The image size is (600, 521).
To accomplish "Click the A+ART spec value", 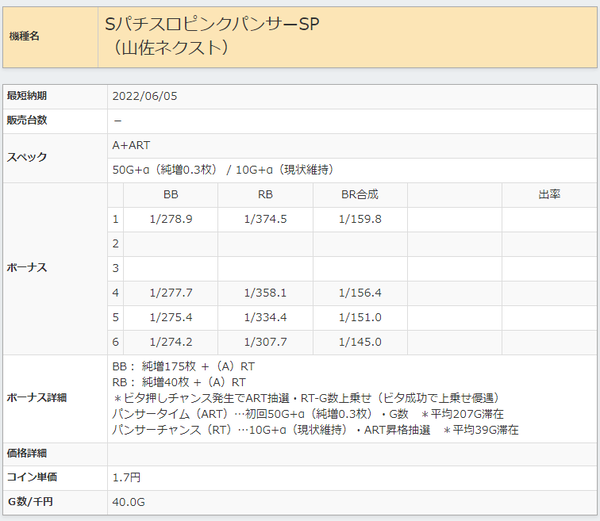I will [x=131, y=145].
